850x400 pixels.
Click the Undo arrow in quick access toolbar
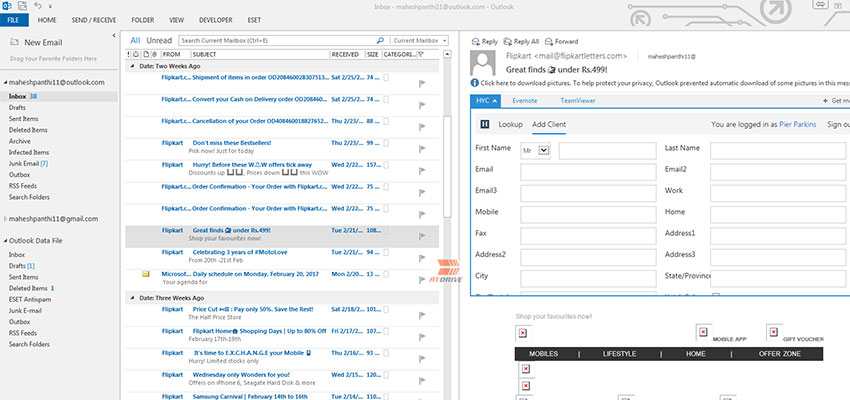[37, 6]
